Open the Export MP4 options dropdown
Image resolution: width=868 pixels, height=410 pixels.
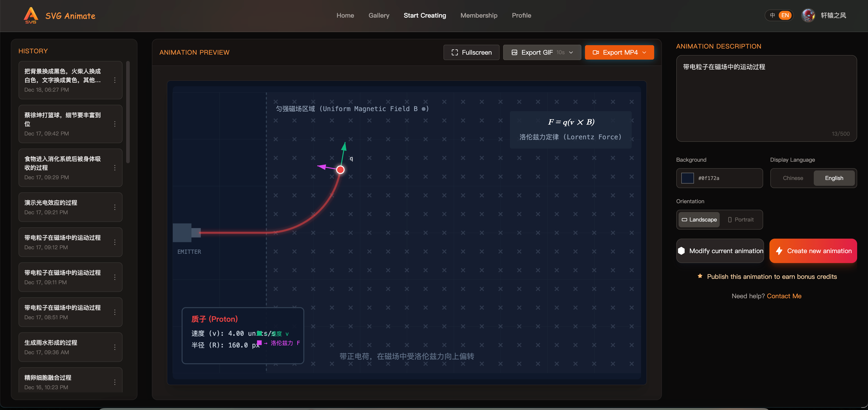coord(644,52)
